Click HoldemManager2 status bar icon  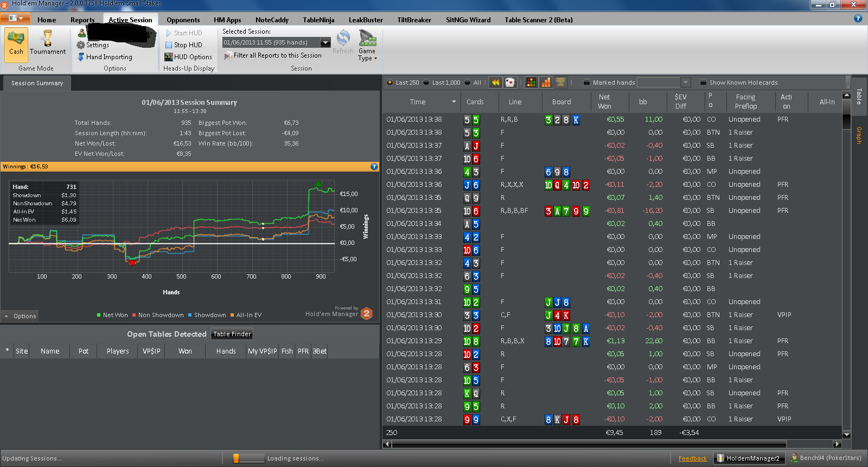click(720, 458)
